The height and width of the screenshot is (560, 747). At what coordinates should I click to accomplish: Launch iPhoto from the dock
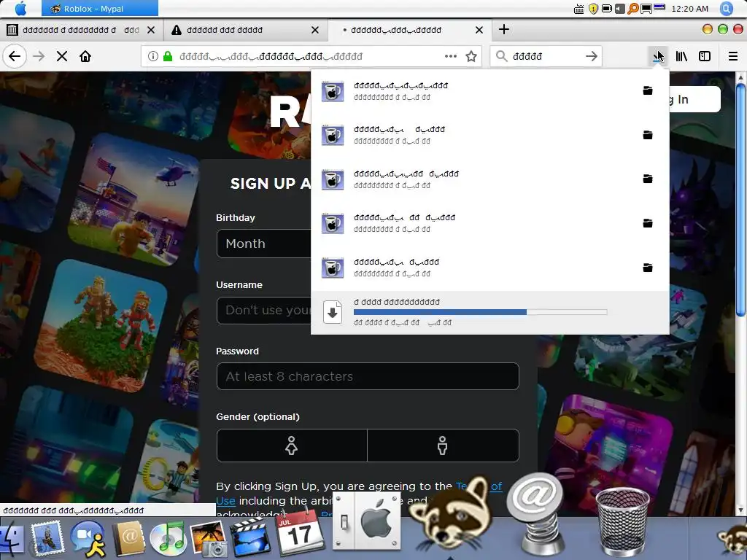click(208, 539)
